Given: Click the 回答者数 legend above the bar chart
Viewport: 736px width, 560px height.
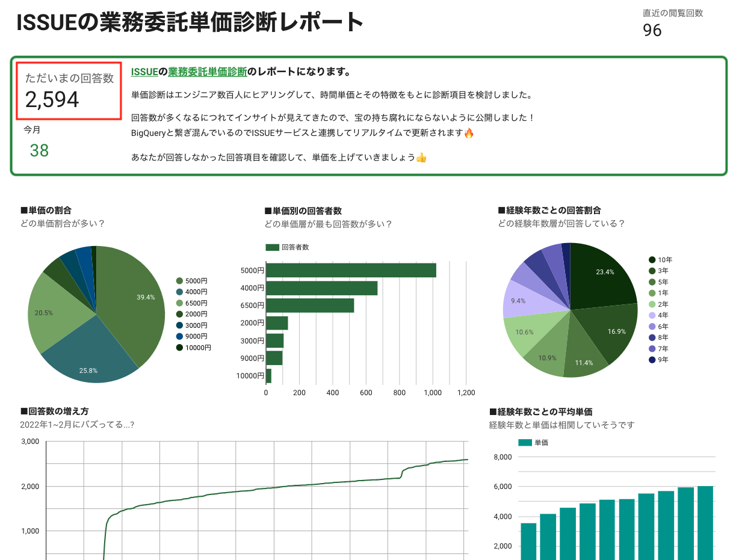Looking at the screenshot, I should 288,247.
